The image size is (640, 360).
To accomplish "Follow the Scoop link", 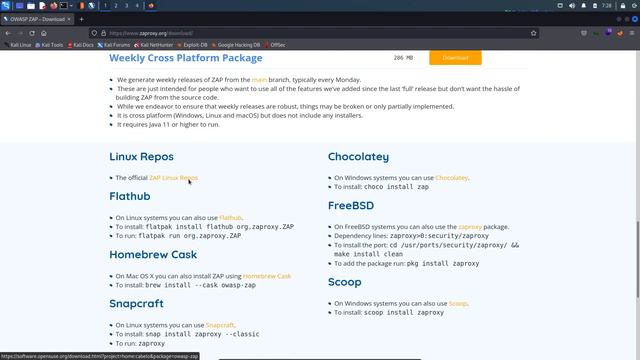I will click(x=458, y=303).
